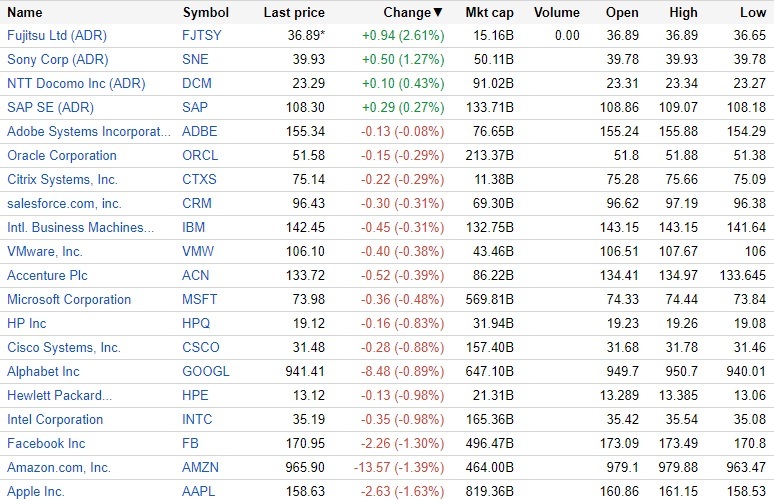The image size is (774, 503).
Task: Open the Amazon.com, Inc. link
Action: click(59, 468)
